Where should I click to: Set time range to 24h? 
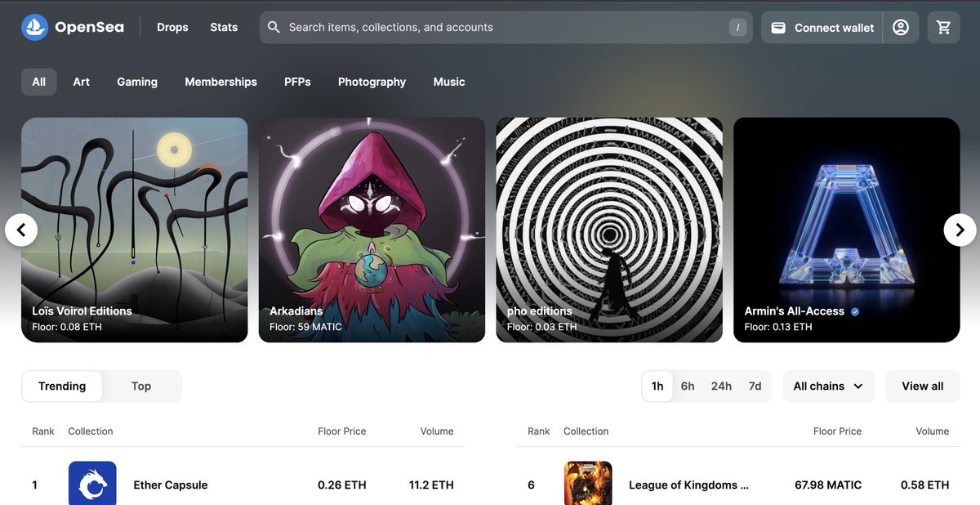coord(721,387)
